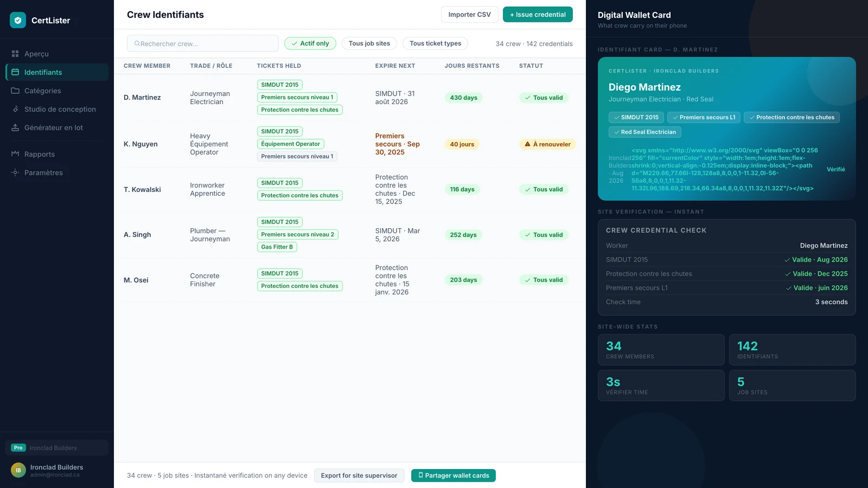Click the checkmark beside Valide · Aug 2026
The height and width of the screenshot is (488, 868).
click(787, 260)
